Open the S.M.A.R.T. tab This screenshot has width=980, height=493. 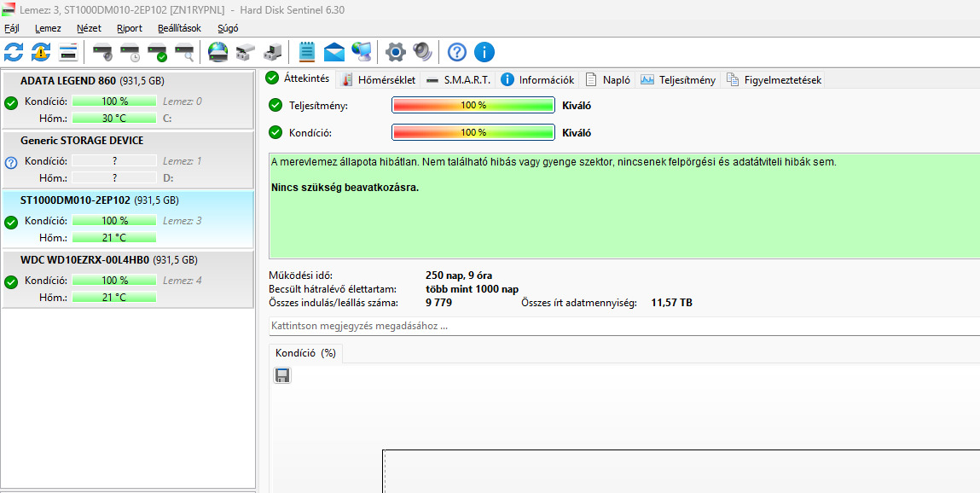(x=458, y=80)
